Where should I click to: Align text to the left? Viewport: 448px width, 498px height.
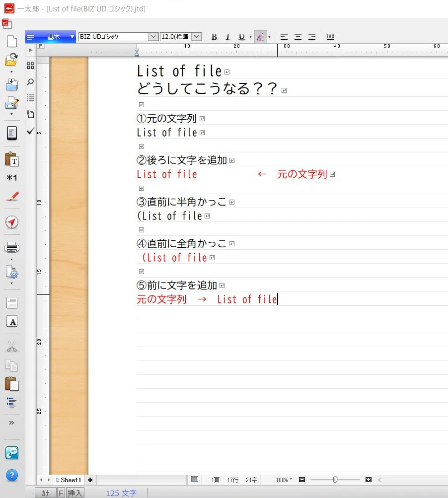(x=284, y=37)
